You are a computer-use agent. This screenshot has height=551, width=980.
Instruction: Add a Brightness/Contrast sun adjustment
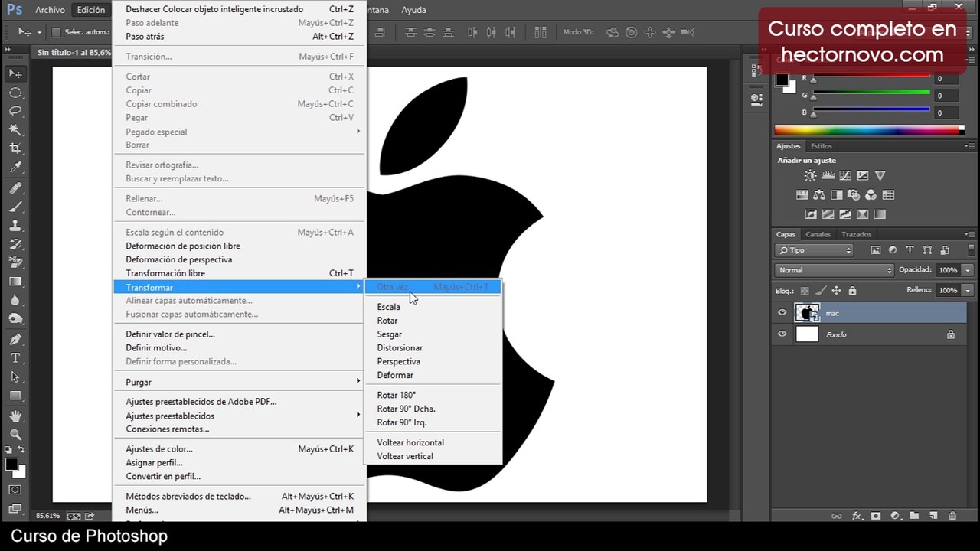point(810,176)
